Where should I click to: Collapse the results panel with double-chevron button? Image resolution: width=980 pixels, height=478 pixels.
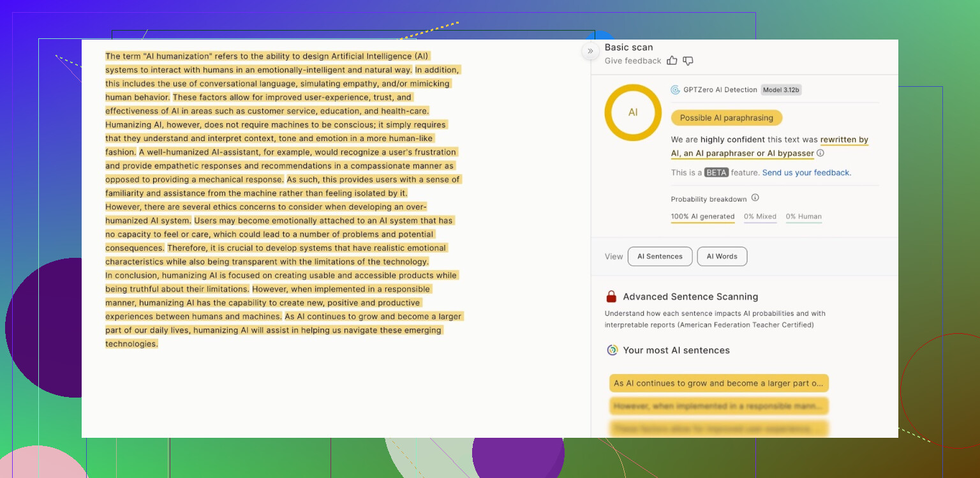[x=590, y=51]
